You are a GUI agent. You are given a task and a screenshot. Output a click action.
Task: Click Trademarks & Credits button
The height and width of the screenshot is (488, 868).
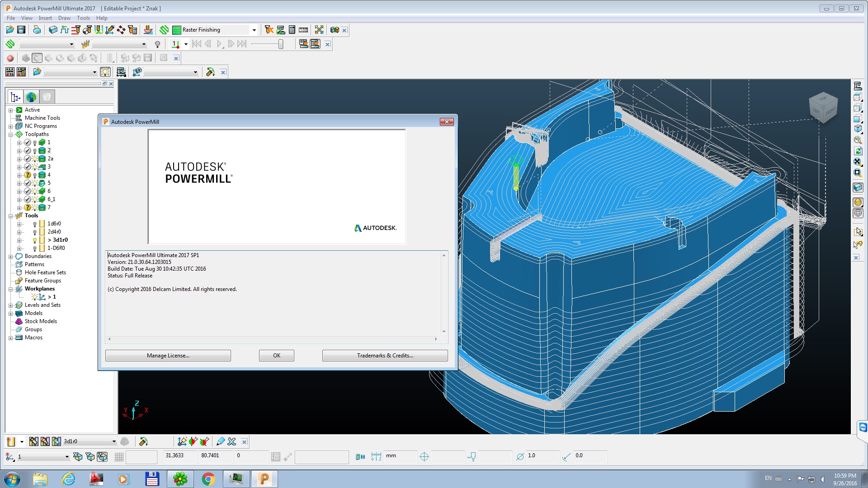tap(385, 356)
